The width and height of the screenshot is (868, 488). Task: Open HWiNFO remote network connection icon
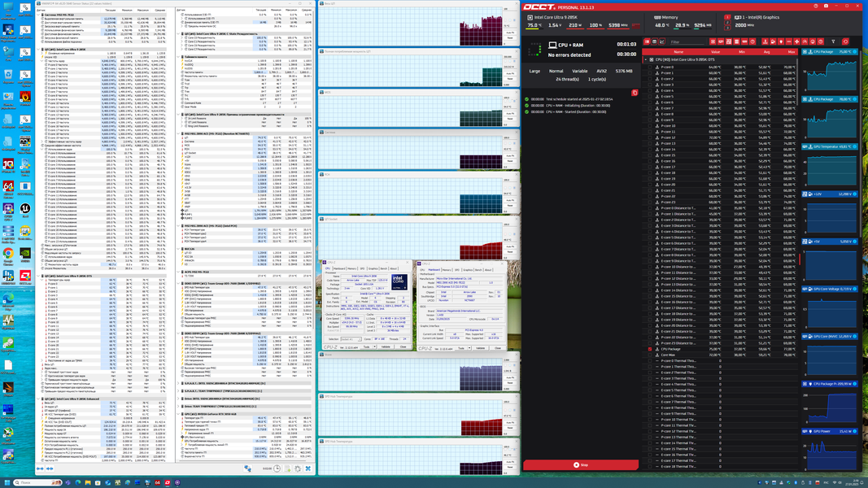pos(247,468)
